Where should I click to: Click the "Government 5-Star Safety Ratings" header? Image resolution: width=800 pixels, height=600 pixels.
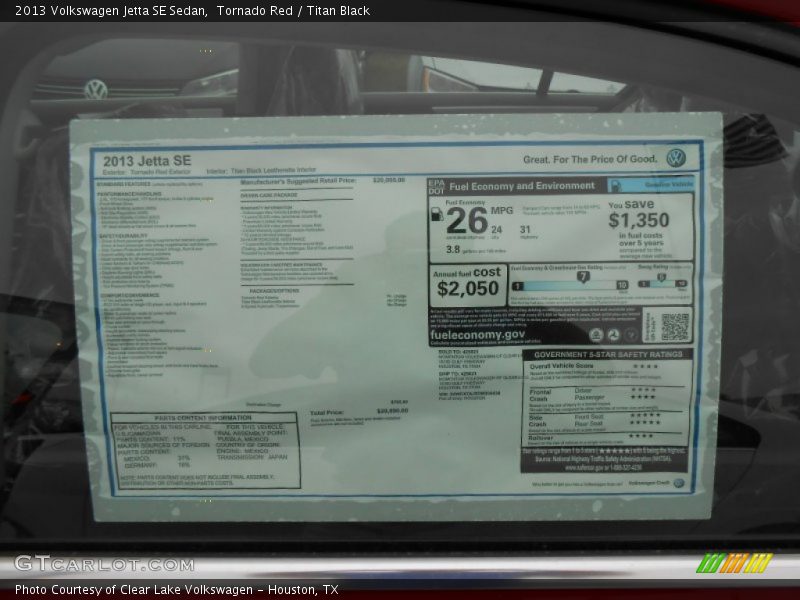608,355
